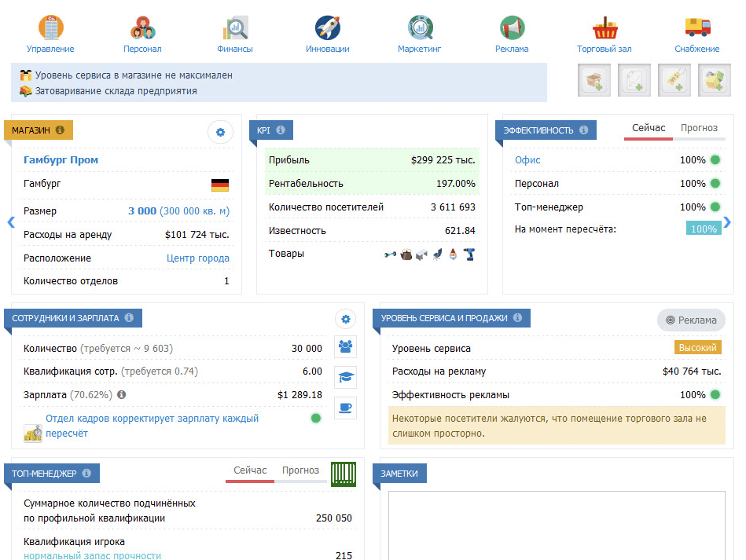Click the Реклама button in service panel
The width and height of the screenshot is (746, 560).
click(x=691, y=320)
